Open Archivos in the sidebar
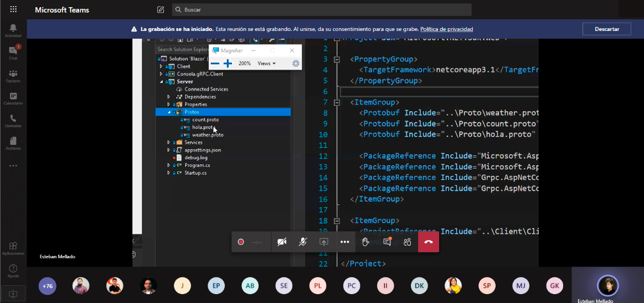The image size is (644, 303). pos(13,143)
